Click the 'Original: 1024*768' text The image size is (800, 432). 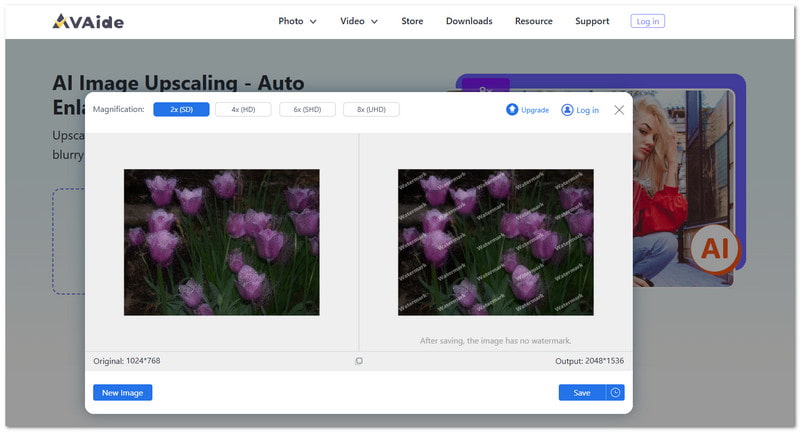127,361
